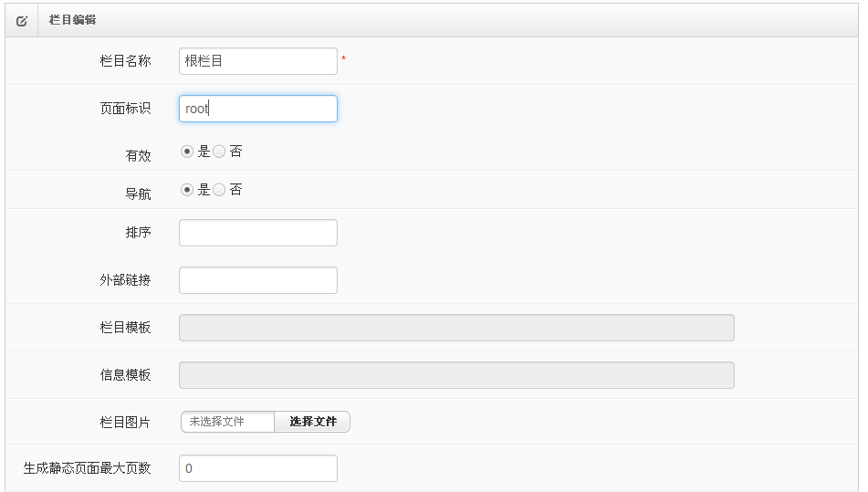Click the 页面标识 field containing root
Screen dimensions: 868x492
[x=258, y=109]
